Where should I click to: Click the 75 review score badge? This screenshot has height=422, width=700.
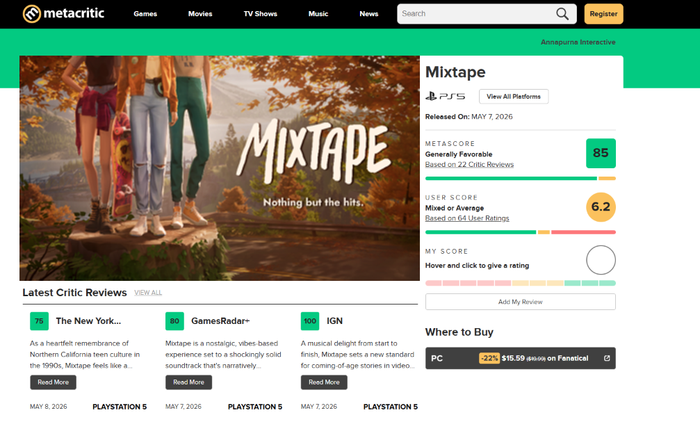[x=39, y=321]
